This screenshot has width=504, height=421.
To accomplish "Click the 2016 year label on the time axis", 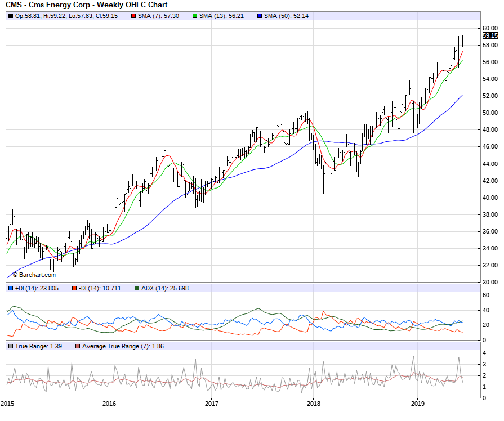I will click(x=109, y=404).
